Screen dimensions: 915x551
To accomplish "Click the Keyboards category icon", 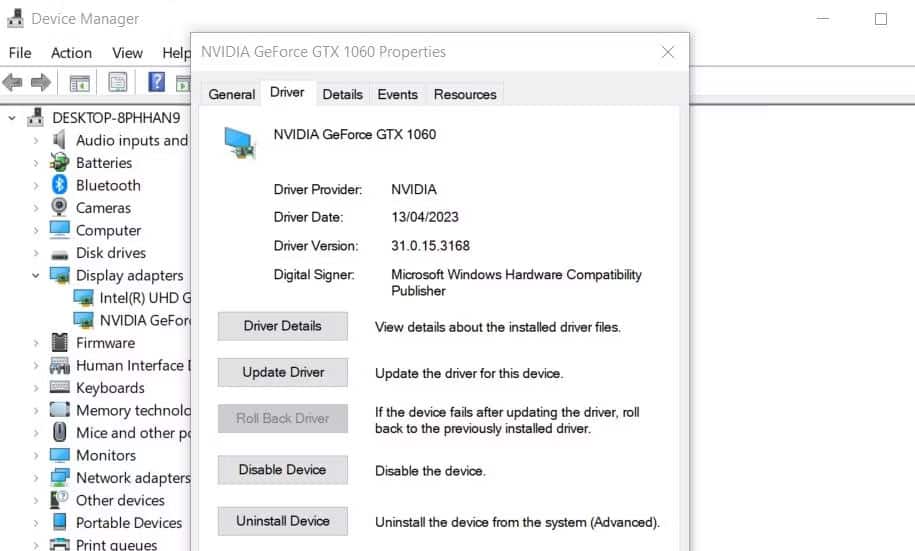I will click(x=60, y=387).
